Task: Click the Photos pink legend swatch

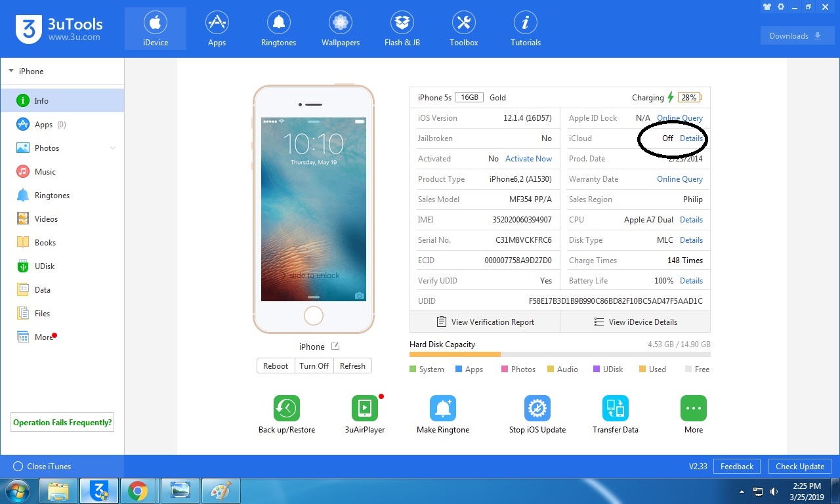Action: point(505,369)
